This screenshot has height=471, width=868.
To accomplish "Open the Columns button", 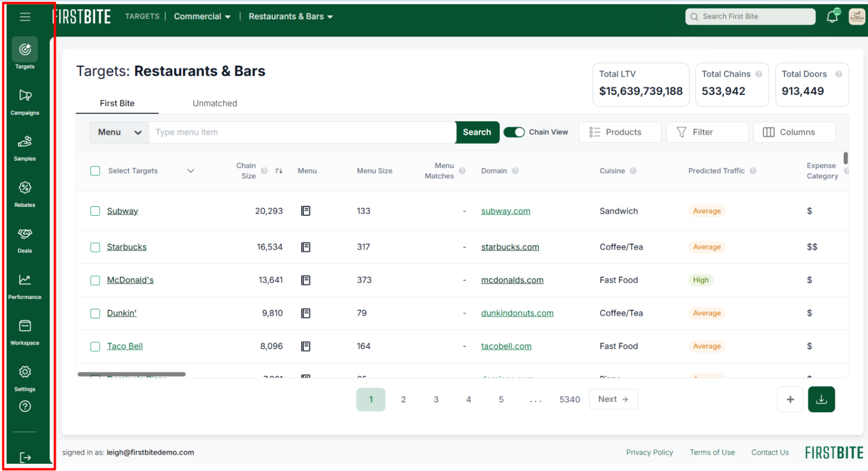I will pos(794,132).
